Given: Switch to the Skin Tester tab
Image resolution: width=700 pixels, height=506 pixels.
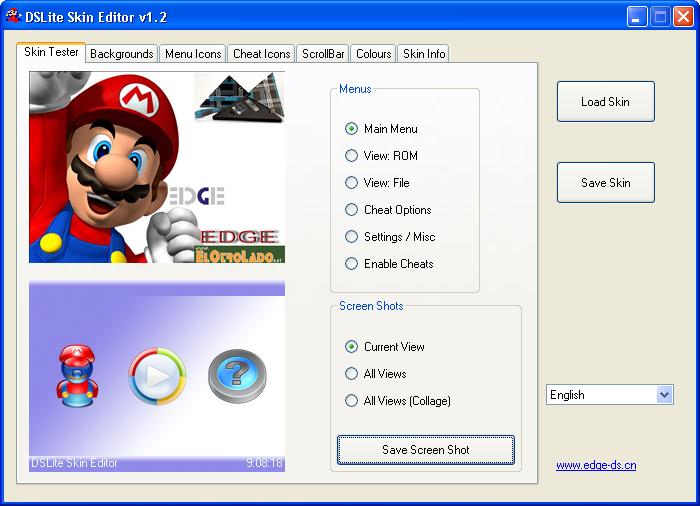Looking at the screenshot, I should (x=51, y=52).
